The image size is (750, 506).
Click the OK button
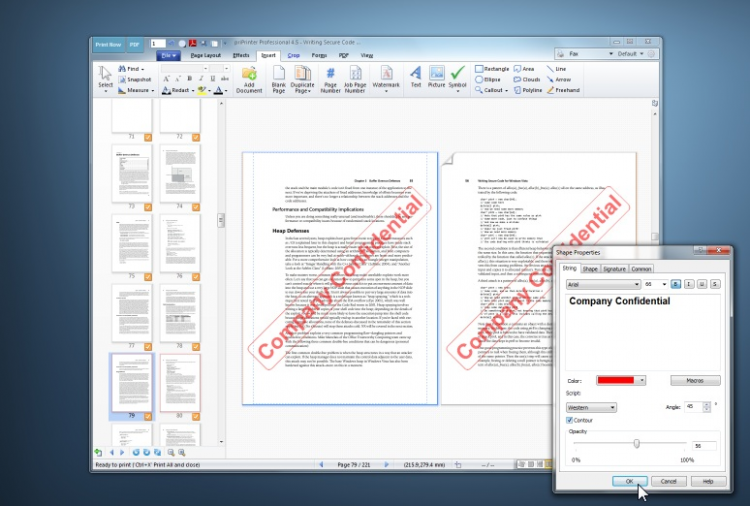[x=629, y=481]
